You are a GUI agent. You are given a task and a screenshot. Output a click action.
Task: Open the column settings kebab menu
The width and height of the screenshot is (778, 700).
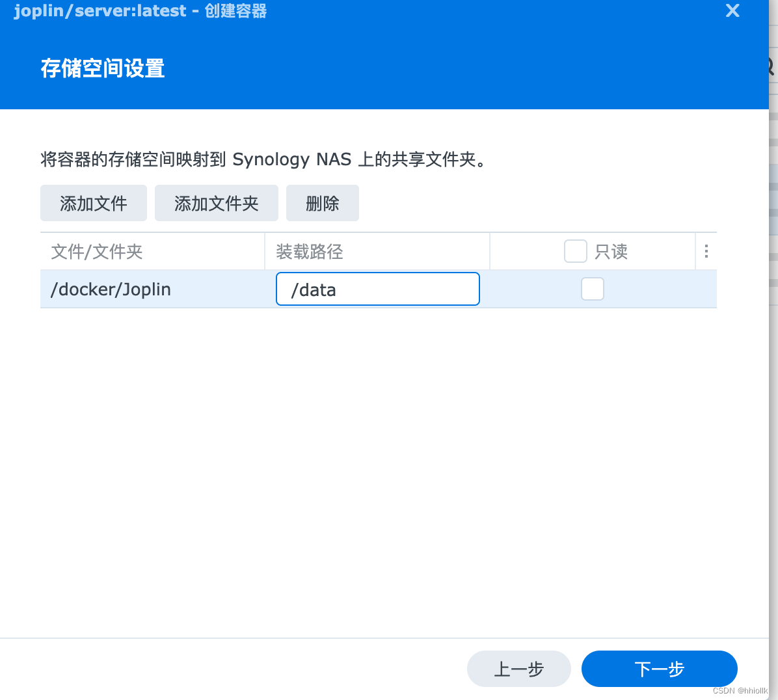[706, 251]
